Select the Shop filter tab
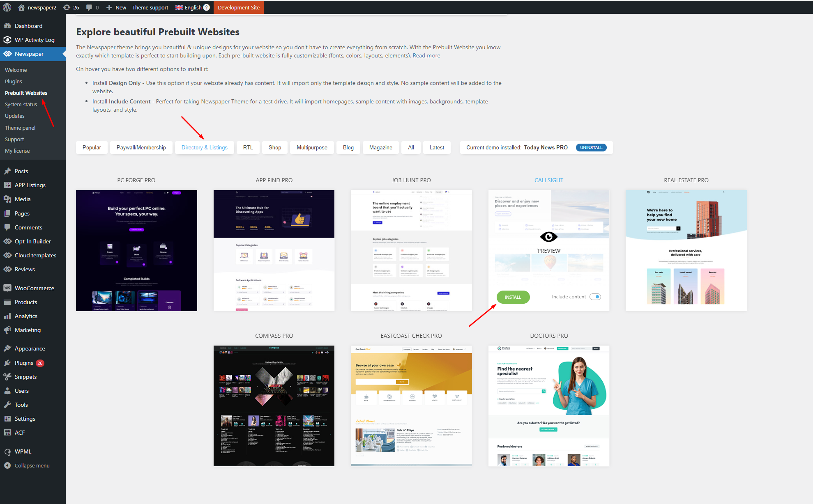The width and height of the screenshot is (813, 504). point(275,147)
